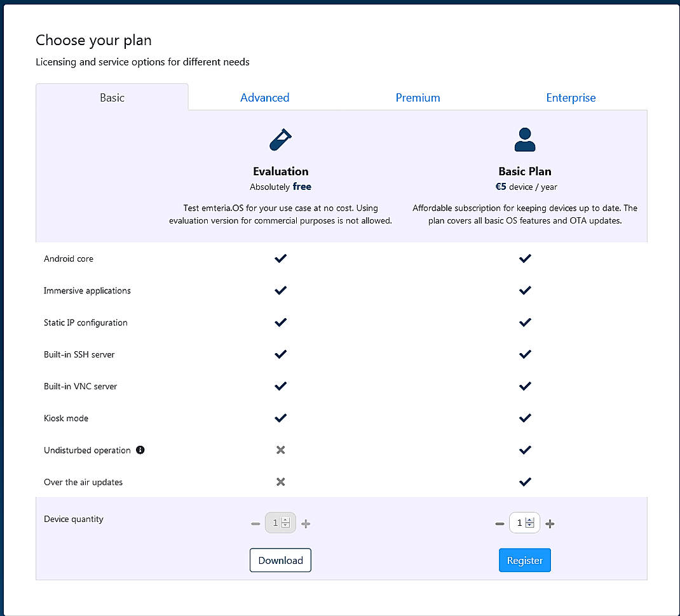Click Evaluation checkmark for Built-in SSH server
This screenshot has height=616, width=680.
281,354
